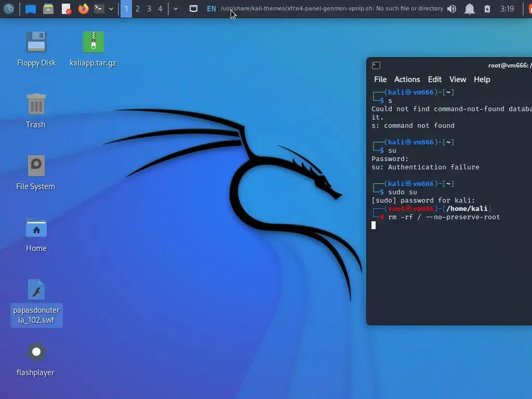Click the root@vm666 terminal title text
Screen dimensions: 532x399
[510, 65]
